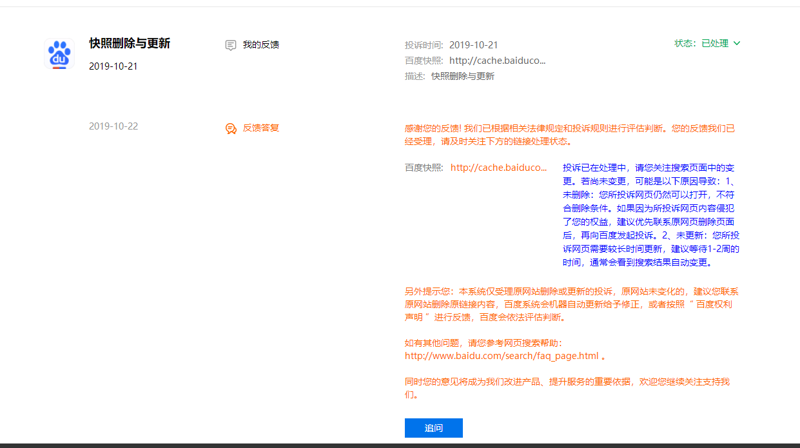Click the 我的反馈 label

tap(261, 45)
